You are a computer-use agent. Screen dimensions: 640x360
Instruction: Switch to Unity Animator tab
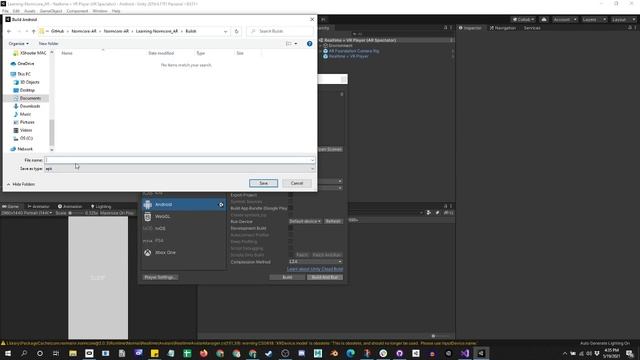click(39, 207)
